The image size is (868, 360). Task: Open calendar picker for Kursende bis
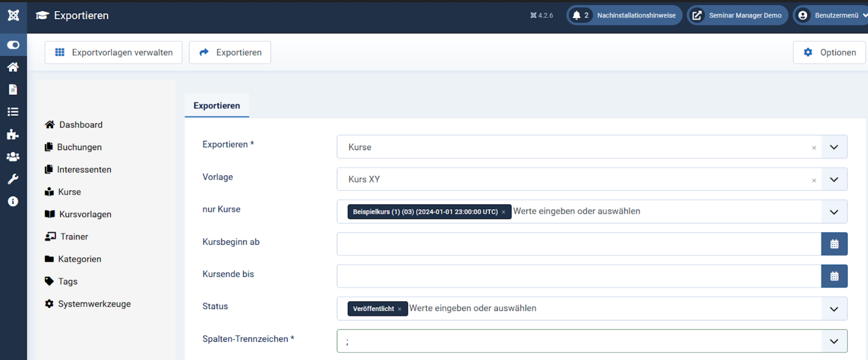pyautogui.click(x=834, y=276)
